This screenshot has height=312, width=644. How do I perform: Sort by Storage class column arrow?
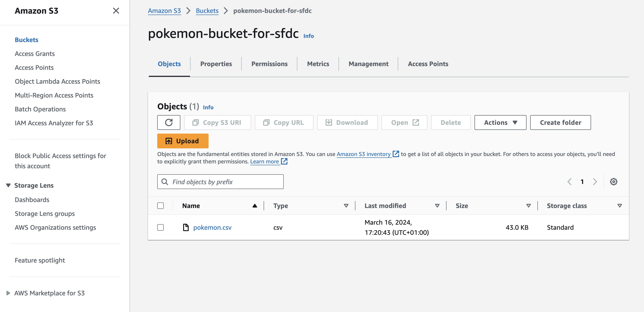click(x=619, y=206)
